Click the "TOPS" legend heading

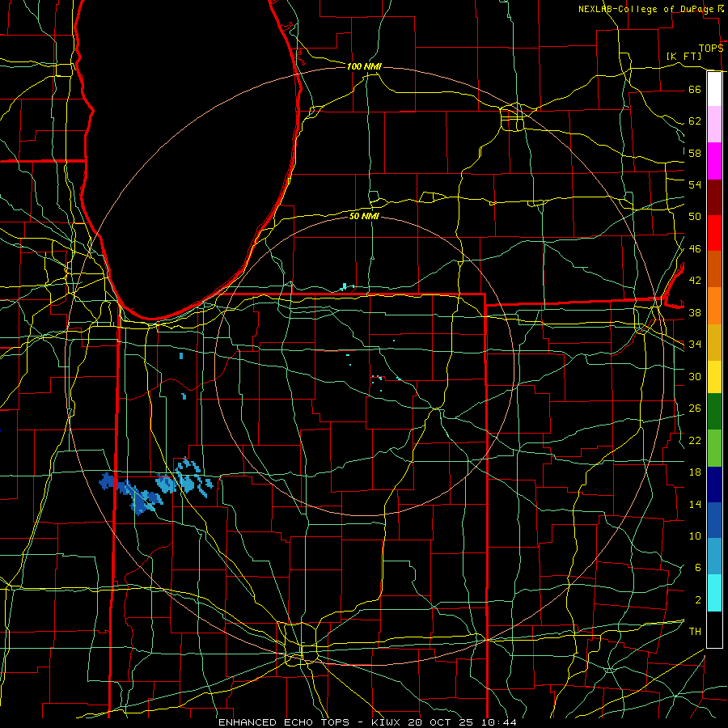[x=711, y=49]
